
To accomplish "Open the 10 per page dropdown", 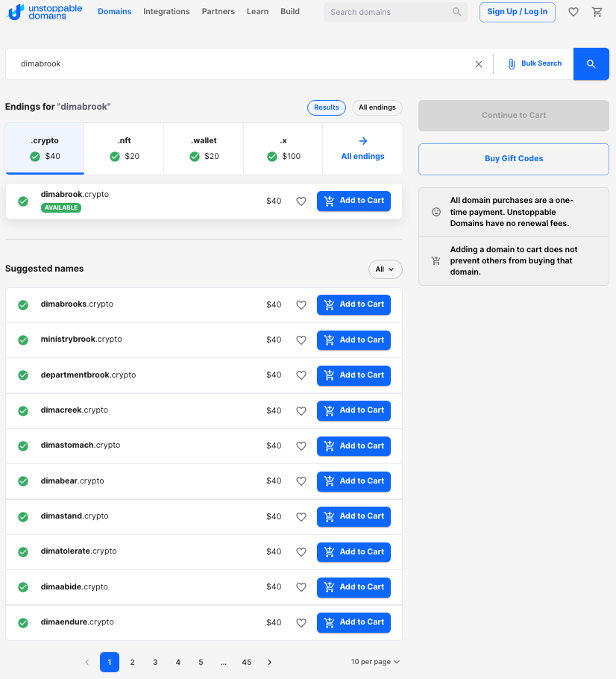I will click(x=375, y=662).
